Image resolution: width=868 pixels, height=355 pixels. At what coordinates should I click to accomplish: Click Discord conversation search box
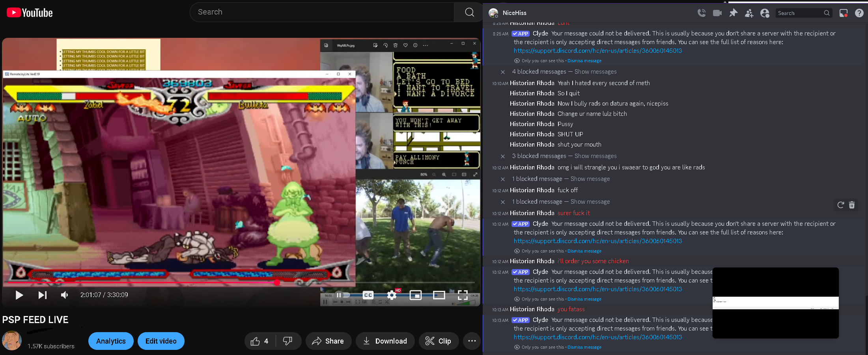(803, 13)
